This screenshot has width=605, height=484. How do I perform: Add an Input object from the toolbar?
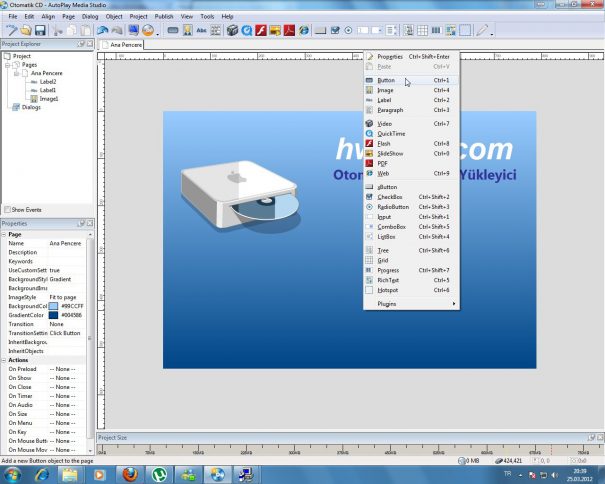click(x=362, y=30)
